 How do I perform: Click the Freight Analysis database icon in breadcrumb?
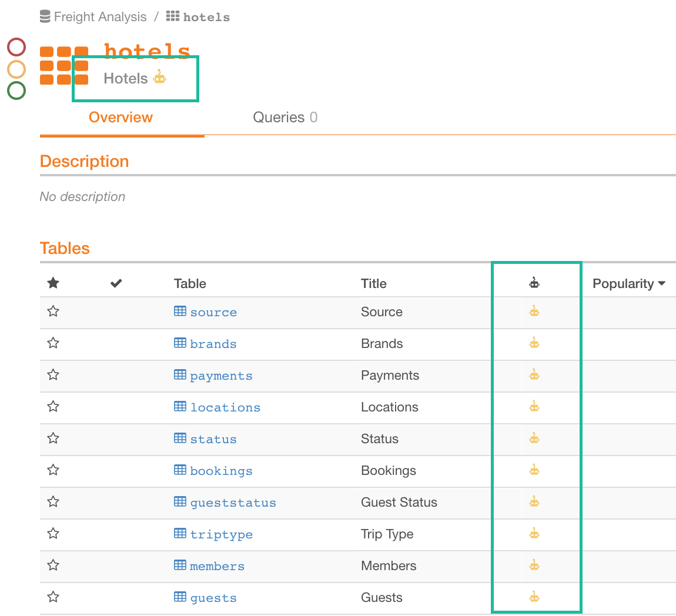click(45, 16)
